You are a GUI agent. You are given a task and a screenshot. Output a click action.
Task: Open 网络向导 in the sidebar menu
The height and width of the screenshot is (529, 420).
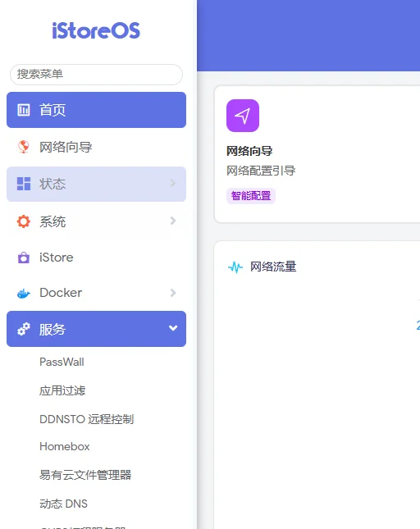(96, 147)
